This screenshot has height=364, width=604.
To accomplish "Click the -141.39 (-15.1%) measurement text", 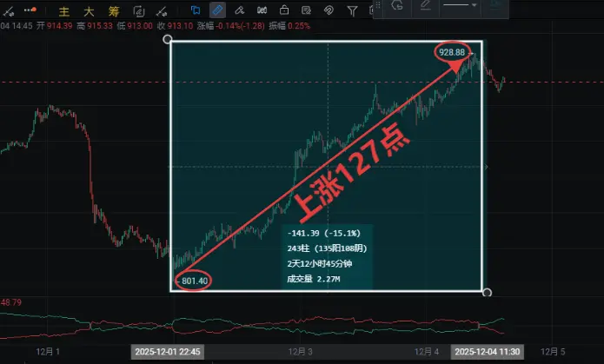I will [324, 233].
